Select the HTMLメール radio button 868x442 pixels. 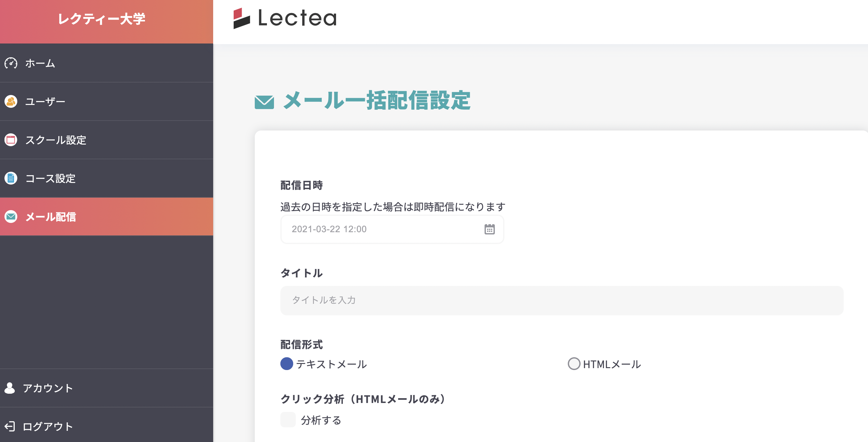574,364
